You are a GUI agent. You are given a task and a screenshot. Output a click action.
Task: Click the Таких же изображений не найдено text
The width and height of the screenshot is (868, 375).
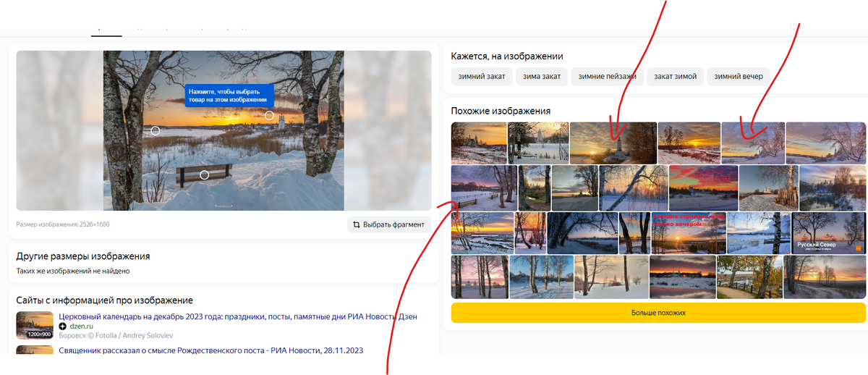coord(73,271)
